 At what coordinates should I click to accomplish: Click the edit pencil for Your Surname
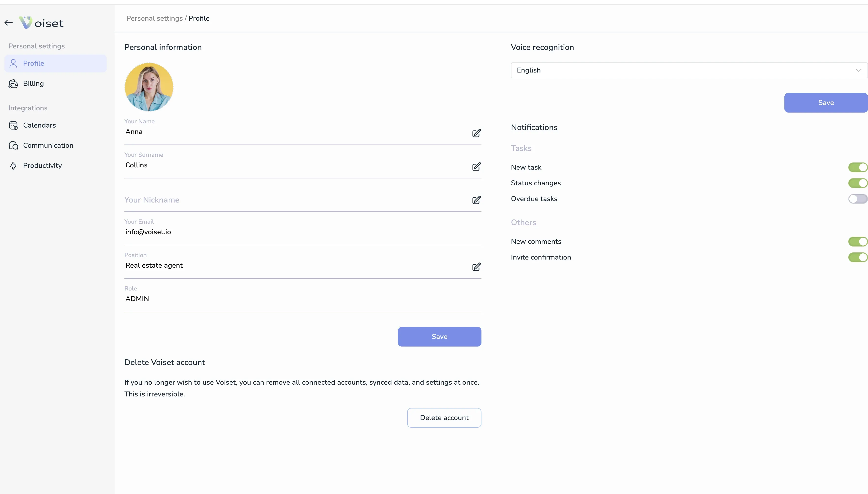476,167
